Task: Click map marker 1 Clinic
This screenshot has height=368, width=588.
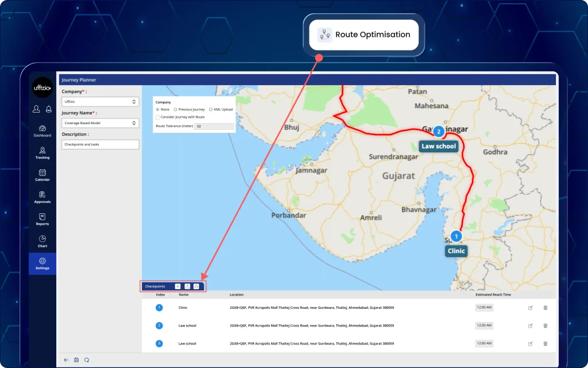Action: pos(456,236)
